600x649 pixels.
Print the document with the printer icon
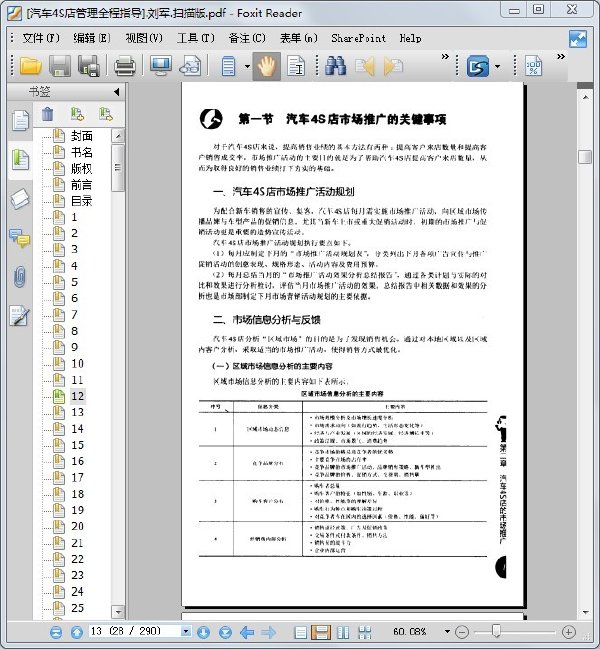tap(125, 66)
